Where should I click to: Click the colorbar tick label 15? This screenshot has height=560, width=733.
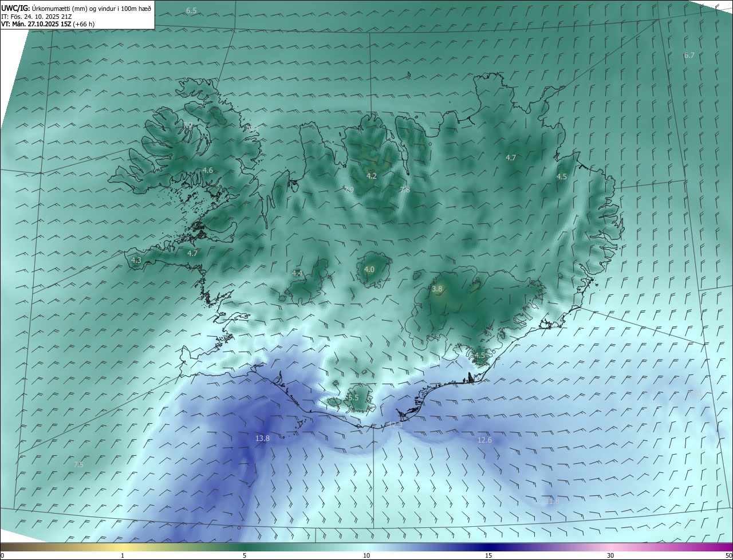pyautogui.click(x=488, y=555)
